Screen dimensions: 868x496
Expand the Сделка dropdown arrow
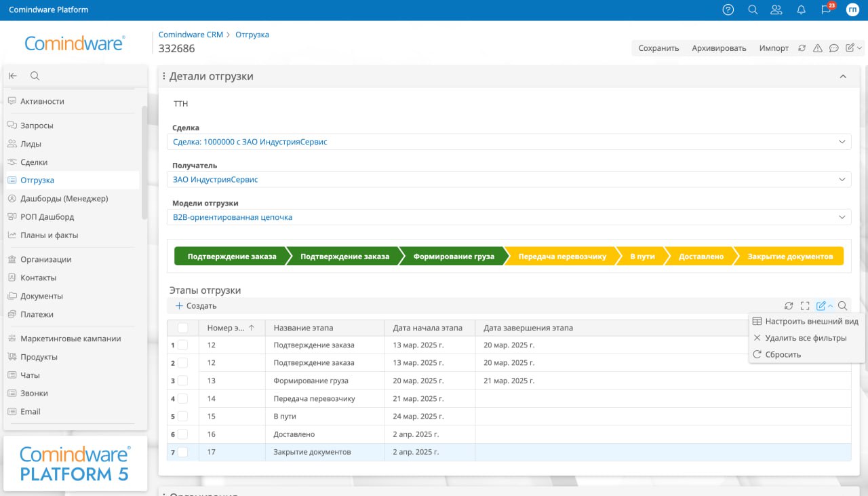click(x=842, y=142)
